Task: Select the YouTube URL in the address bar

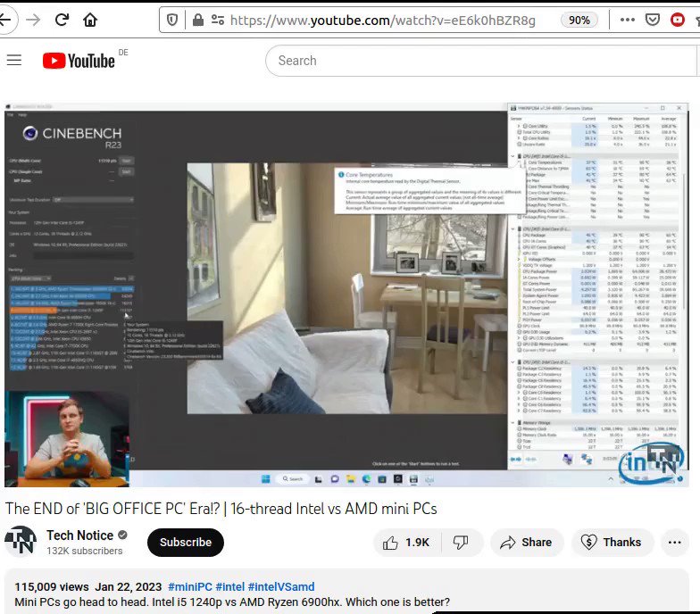Action: pos(382,20)
